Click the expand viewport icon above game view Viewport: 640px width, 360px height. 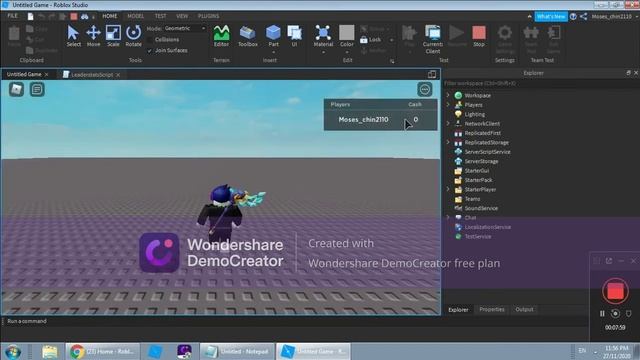[432, 74]
